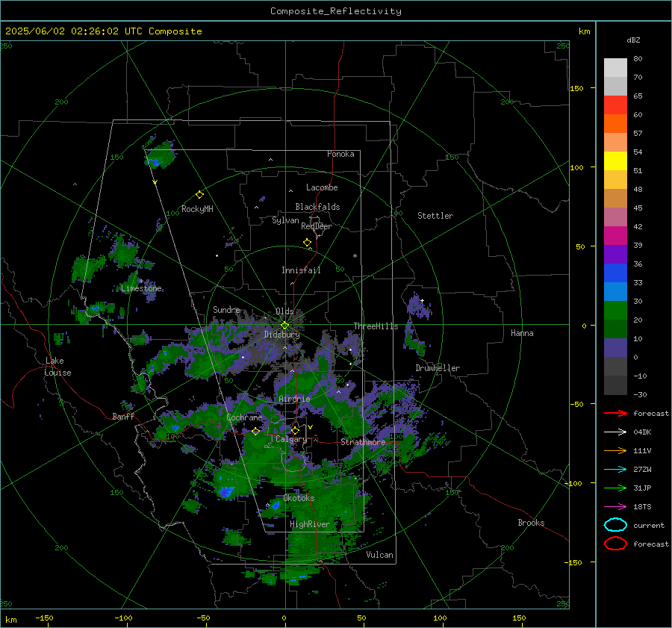This screenshot has width=672, height=628.
Task: Click the Ponoka town label
Action: point(340,154)
